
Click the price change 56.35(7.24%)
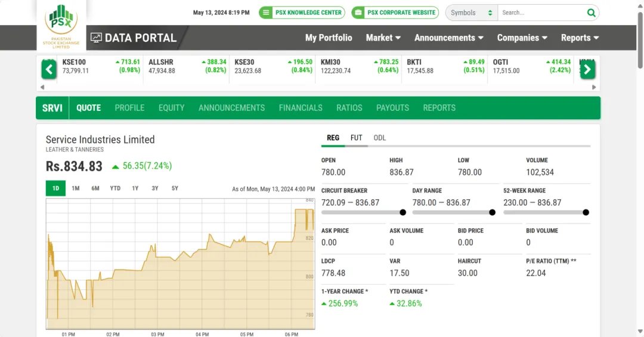[142, 166]
